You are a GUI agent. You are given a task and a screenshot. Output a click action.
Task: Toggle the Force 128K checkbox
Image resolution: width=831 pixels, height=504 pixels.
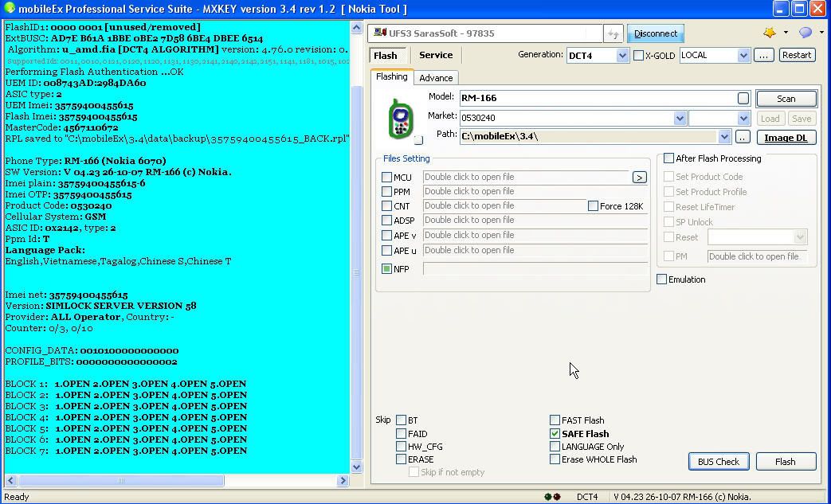click(x=593, y=206)
